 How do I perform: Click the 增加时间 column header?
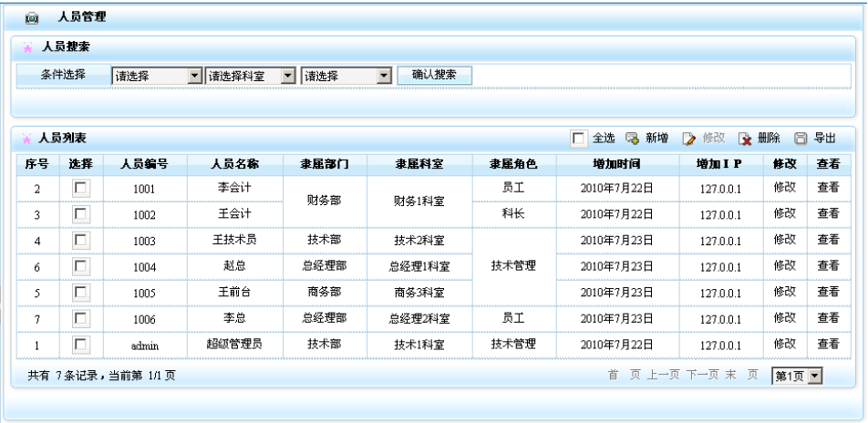tap(616, 164)
